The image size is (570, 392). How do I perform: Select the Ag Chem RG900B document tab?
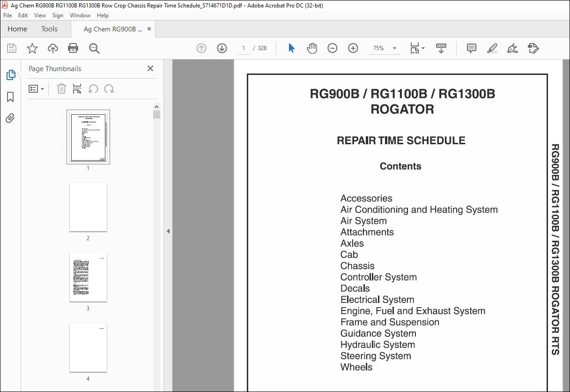[x=113, y=29]
